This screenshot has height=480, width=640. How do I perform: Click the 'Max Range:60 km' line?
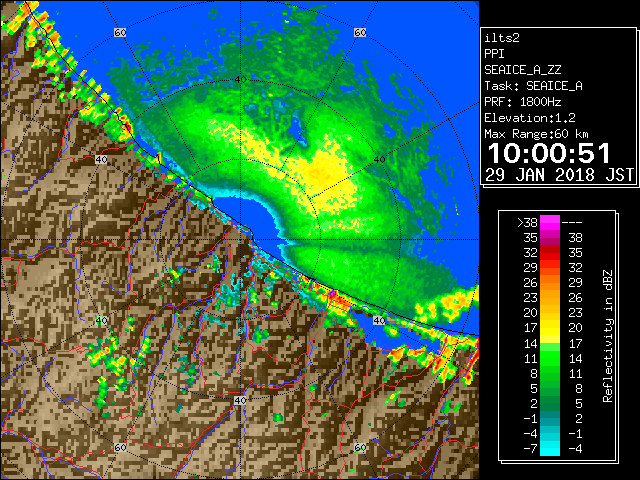536,134
